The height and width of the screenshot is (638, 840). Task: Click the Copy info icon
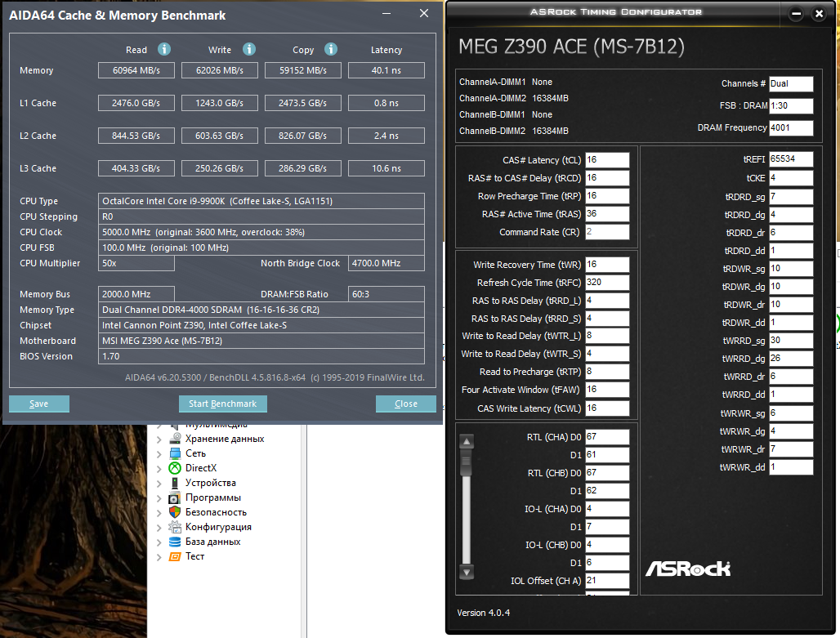pos(331,49)
